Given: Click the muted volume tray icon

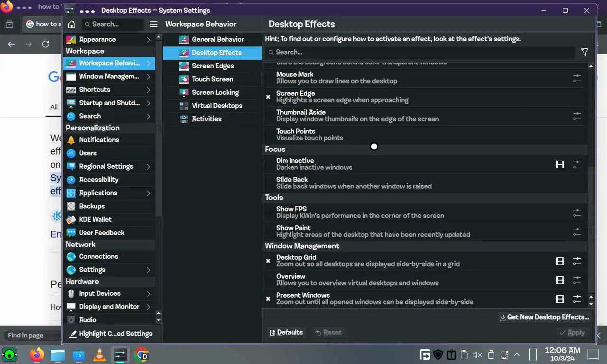Looking at the screenshot, I should (478, 355).
